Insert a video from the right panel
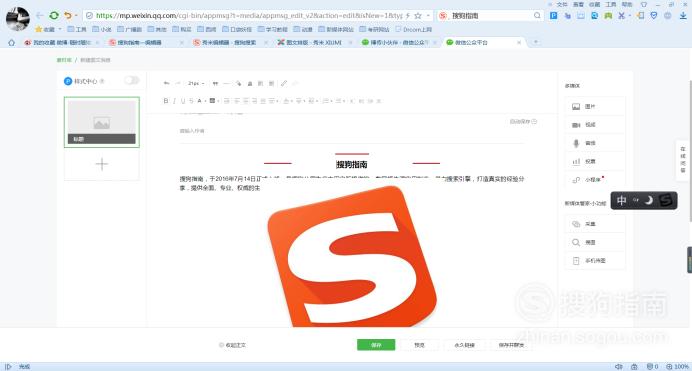Viewport: 692px width, 371px height. click(595, 125)
